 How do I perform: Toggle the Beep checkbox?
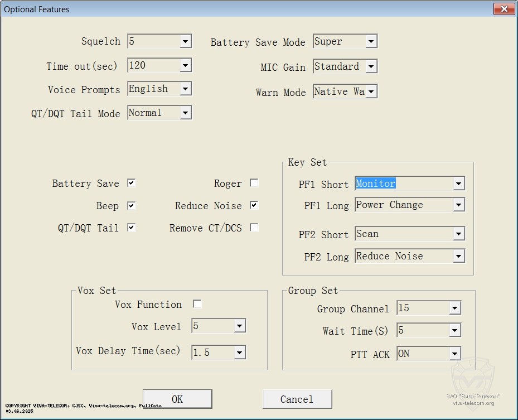click(x=131, y=206)
